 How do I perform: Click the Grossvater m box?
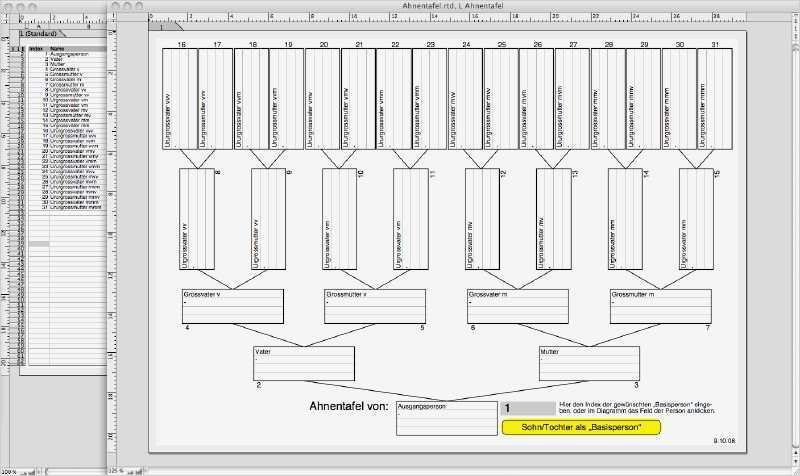518,307
